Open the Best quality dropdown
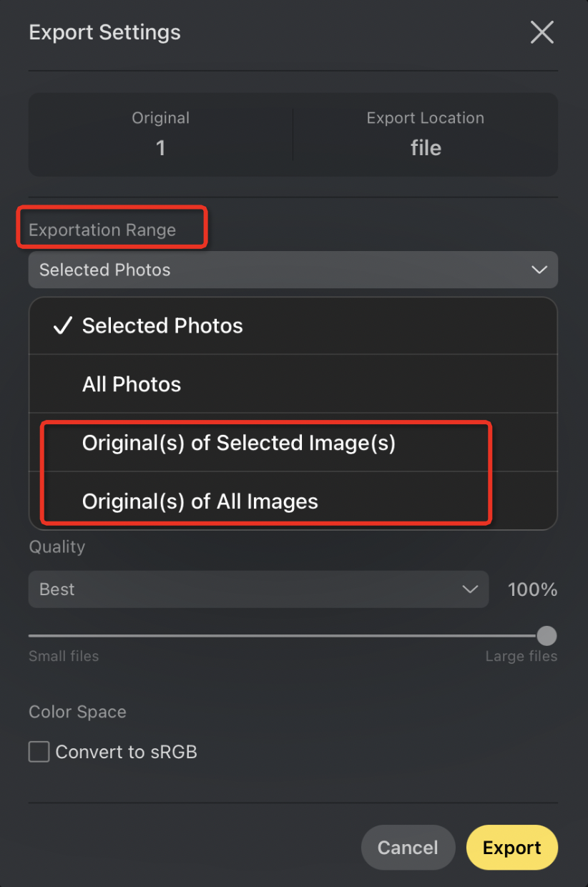Image resolution: width=588 pixels, height=887 pixels. coord(259,589)
